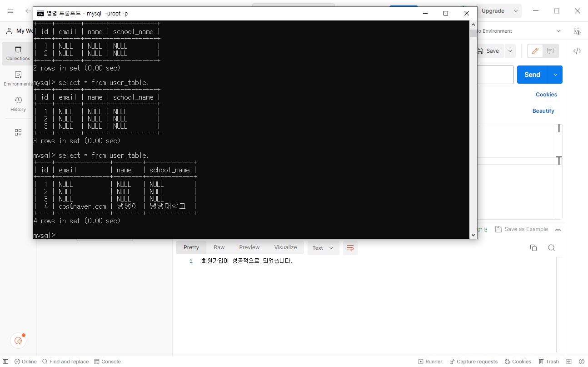Search the response body icon
Viewport: 588px width, 367px height.
[551, 248]
